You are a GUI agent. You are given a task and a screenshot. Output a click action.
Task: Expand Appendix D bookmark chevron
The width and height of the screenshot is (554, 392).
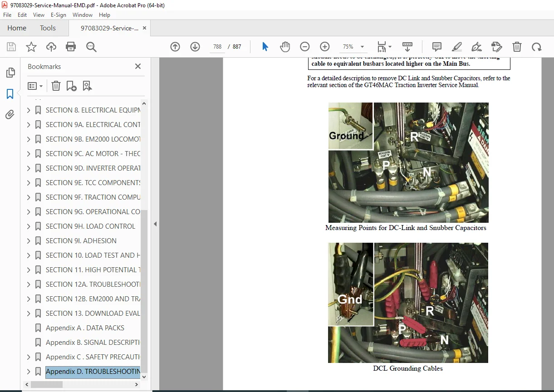pos(29,372)
